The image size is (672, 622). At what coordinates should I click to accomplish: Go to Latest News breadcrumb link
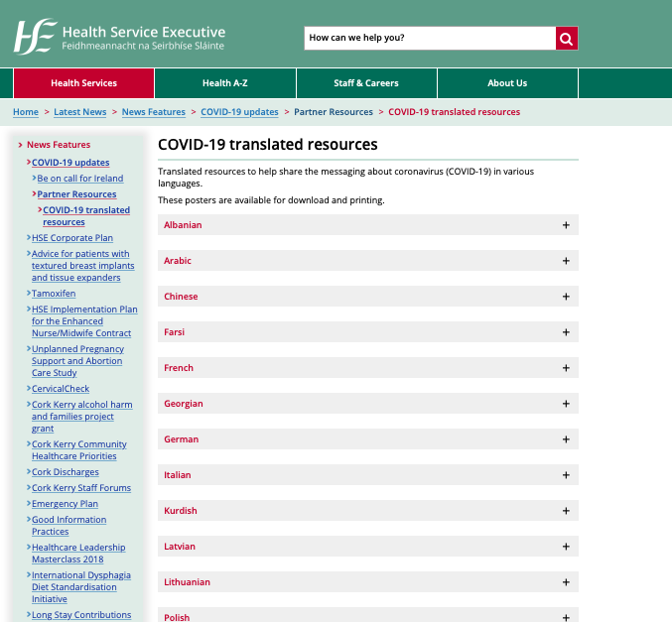(80, 112)
